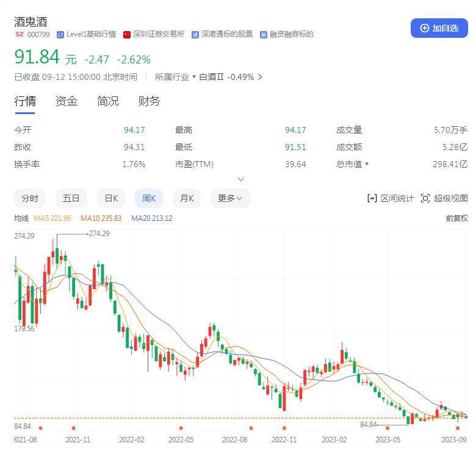Add stock to watchlist with 加自选 button
The width and height of the screenshot is (476, 449).
pyautogui.click(x=439, y=28)
